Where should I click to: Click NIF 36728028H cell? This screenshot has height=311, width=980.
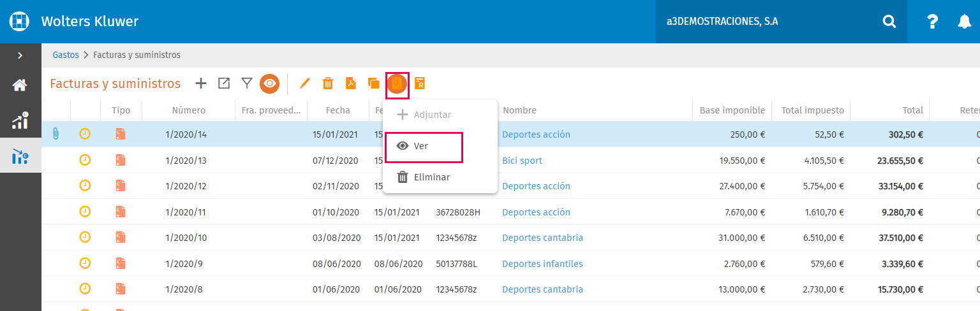[458, 212]
